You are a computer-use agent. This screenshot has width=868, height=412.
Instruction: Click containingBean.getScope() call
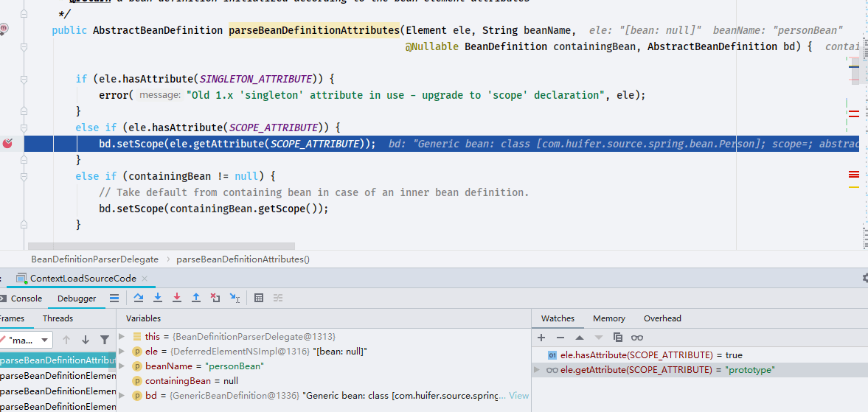[246, 209]
